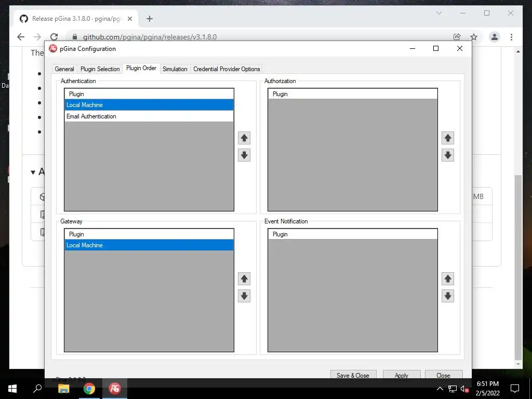Click Event Notification move-up arrow

tap(447, 278)
